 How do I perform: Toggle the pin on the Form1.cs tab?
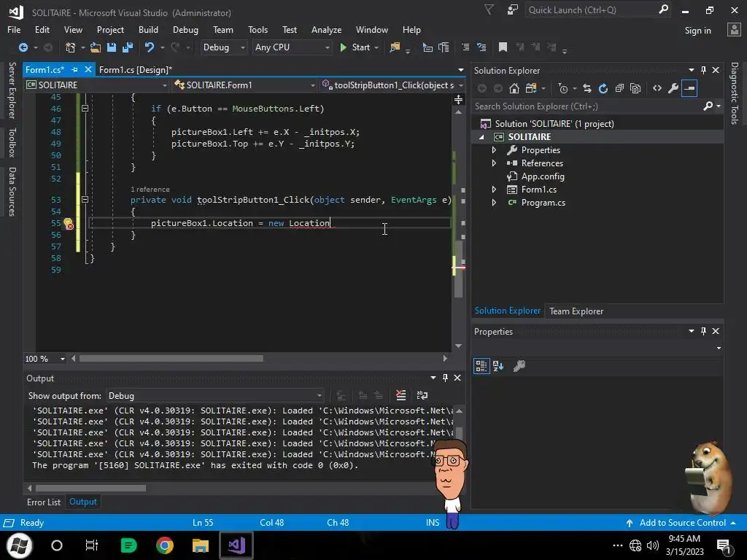tap(75, 70)
